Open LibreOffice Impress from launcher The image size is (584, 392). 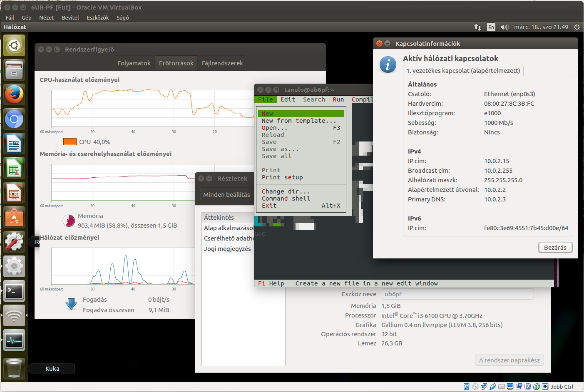pos(14,193)
